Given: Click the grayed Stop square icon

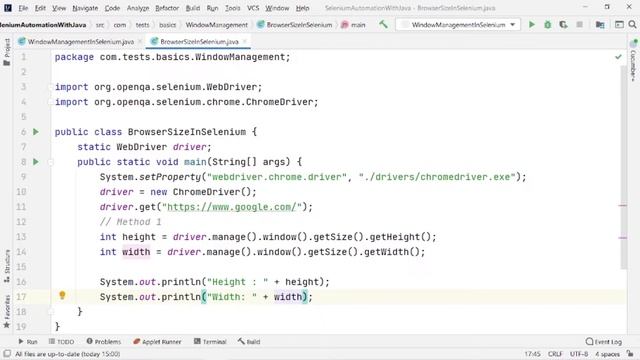Looking at the screenshot, I should (579, 24).
